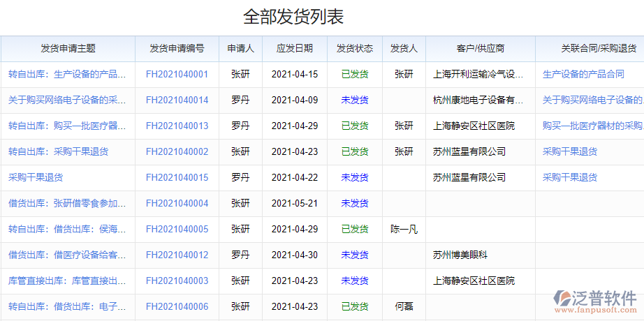The width and height of the screenshot is (644, 321).
Task: Select applicant 罗丹 in FH2021040012 row
Action: pyautogui.click(x=241, y=255)
